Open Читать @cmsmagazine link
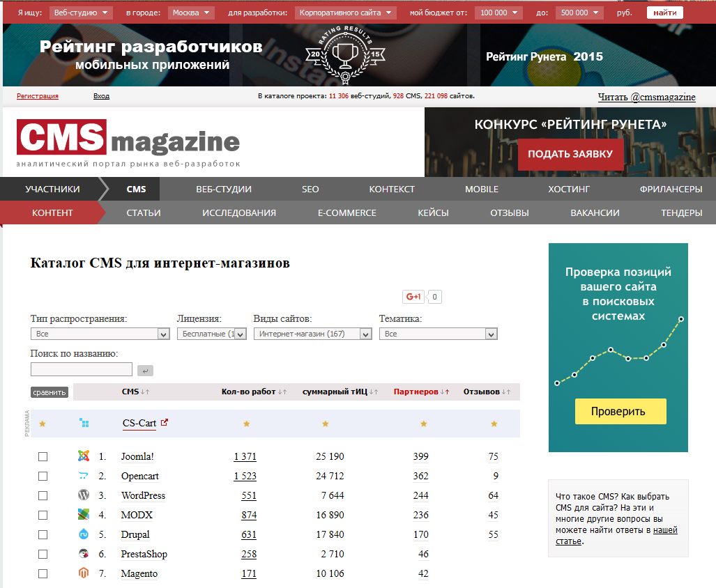The image size is (716, 588). [x=646, y=97]
